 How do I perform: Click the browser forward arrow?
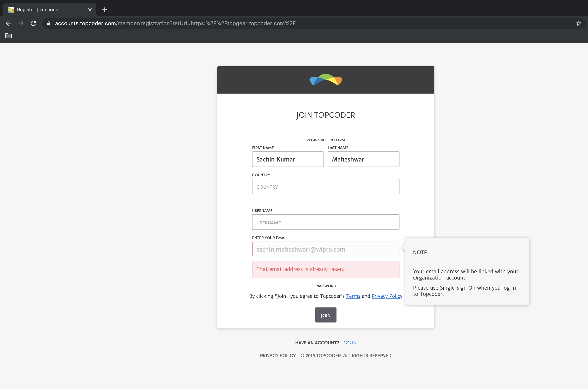tap(21, 23)
